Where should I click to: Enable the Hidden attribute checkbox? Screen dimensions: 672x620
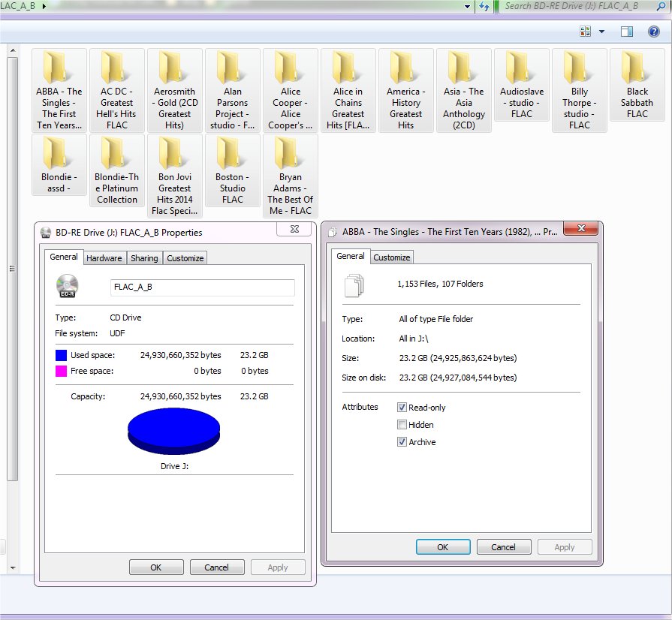click(x=402, y=425)
